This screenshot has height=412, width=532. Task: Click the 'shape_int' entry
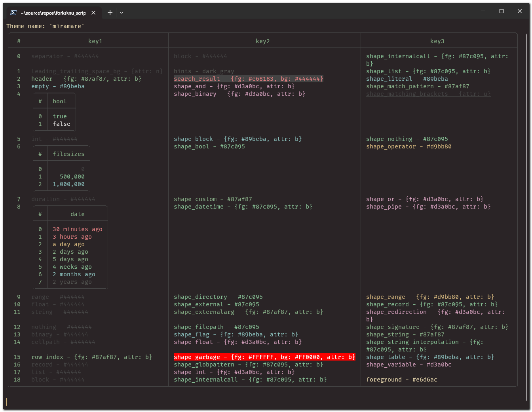click(234, 372)
